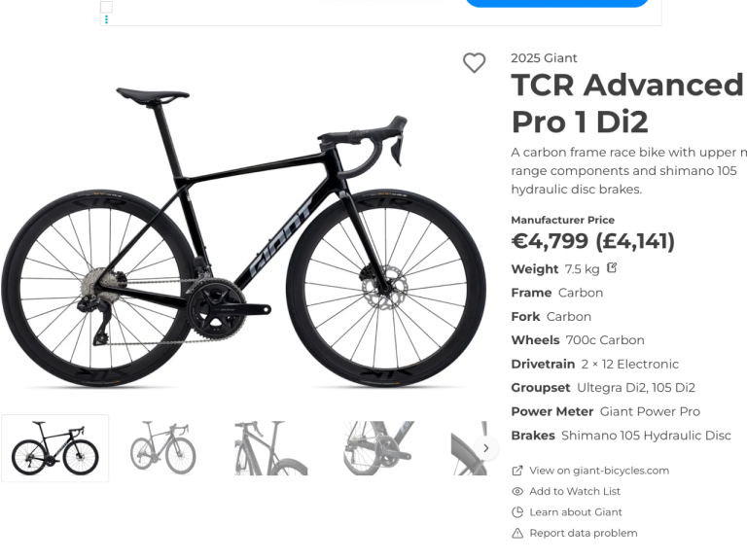Select the crankset close-up thumbnail
This screenshot has height=560, width=747.
378,448
